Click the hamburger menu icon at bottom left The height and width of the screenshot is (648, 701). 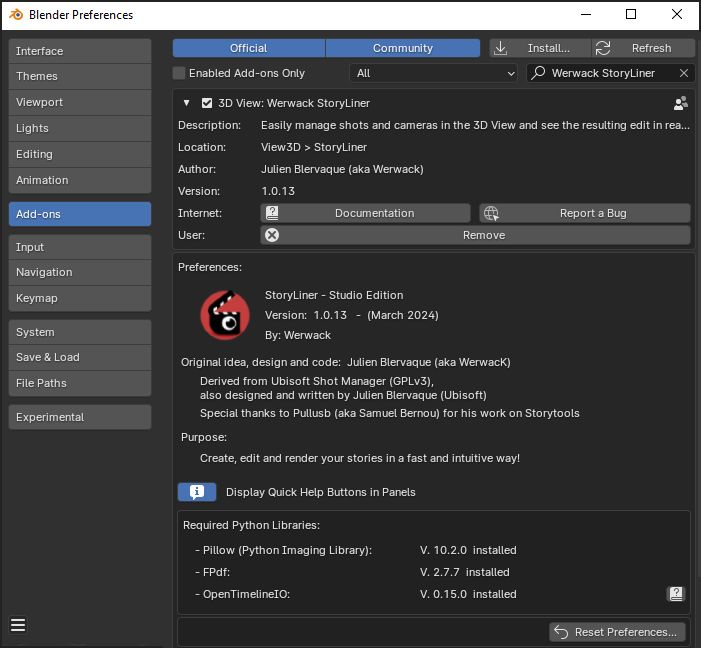pyautogui.click(x=18, y=625)
